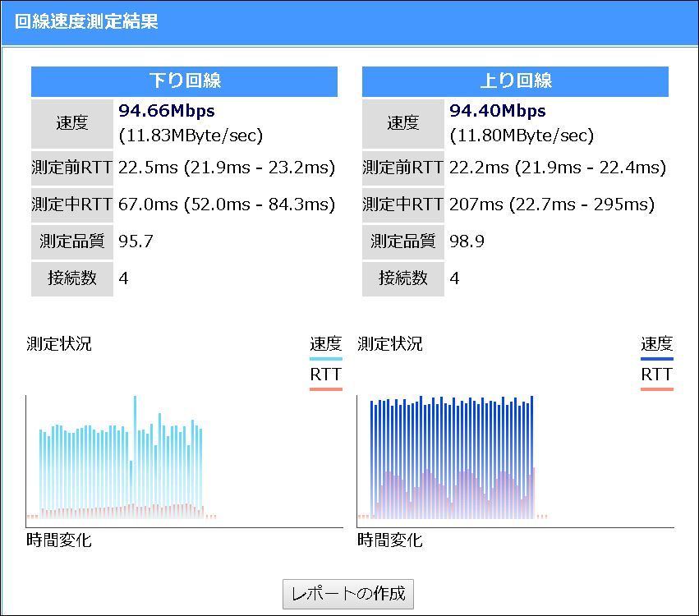
Task: Click the red RTT legend line under upload
Action: (x=656, y=388)
